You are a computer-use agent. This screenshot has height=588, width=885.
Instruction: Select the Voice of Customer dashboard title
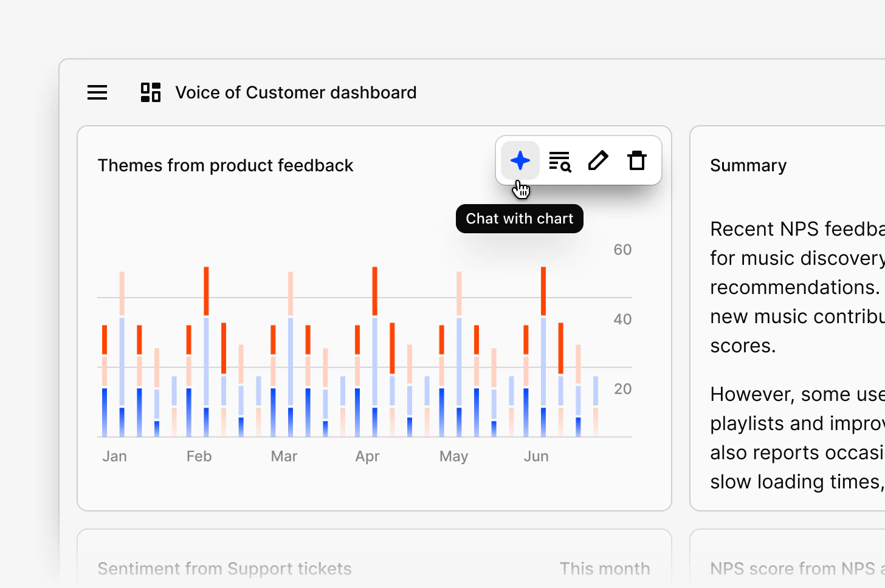tap(296, 92)
